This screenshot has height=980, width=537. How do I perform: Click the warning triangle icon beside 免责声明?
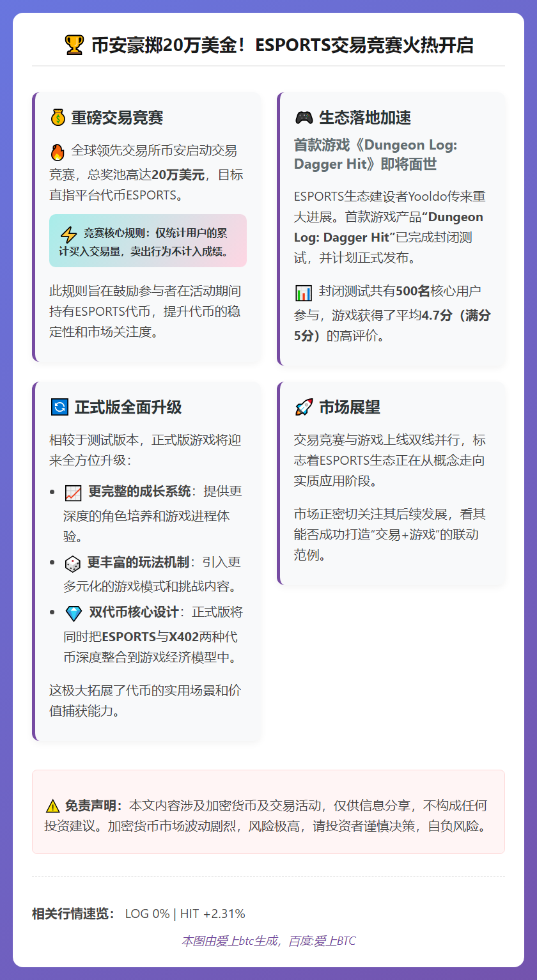point(52,806)
